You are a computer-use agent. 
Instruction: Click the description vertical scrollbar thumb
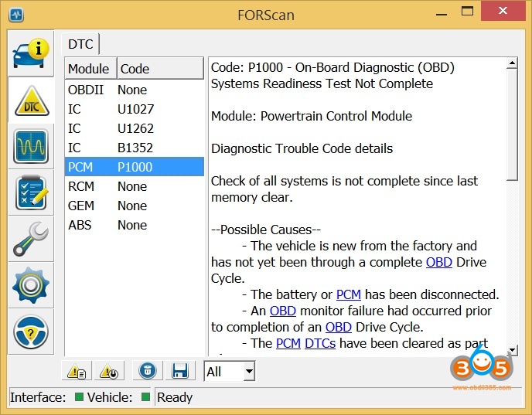tap(512, 124)
